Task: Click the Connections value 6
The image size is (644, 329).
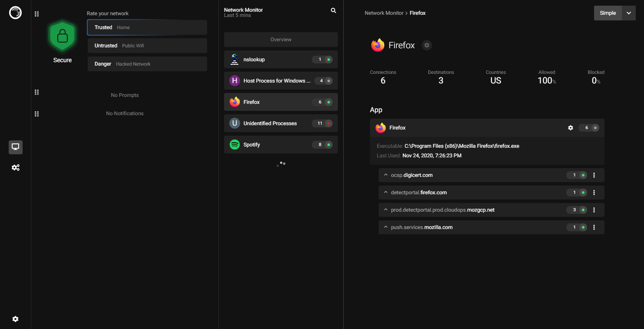Action: [x=383, y=81]
